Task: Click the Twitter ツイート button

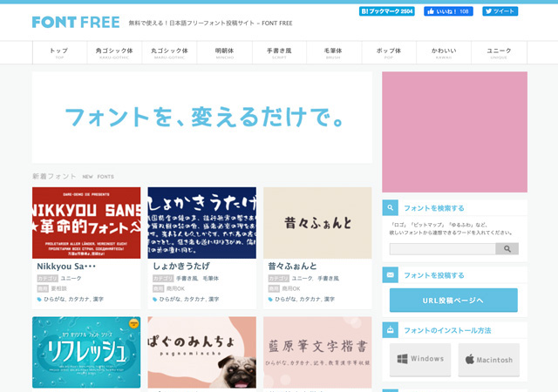Action: [500, 11]
